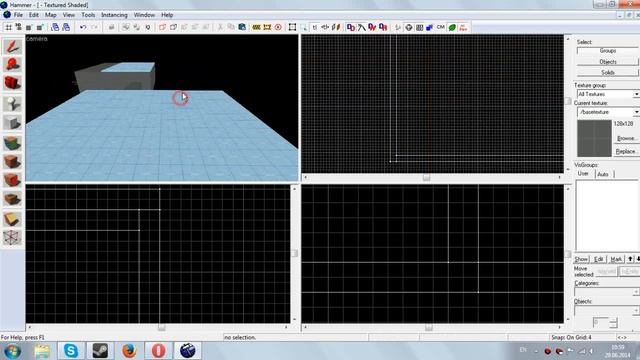Viewport: 640px width, 360px height.
Task: Ungroup the selected objects
Action: (x=136, y=27)
